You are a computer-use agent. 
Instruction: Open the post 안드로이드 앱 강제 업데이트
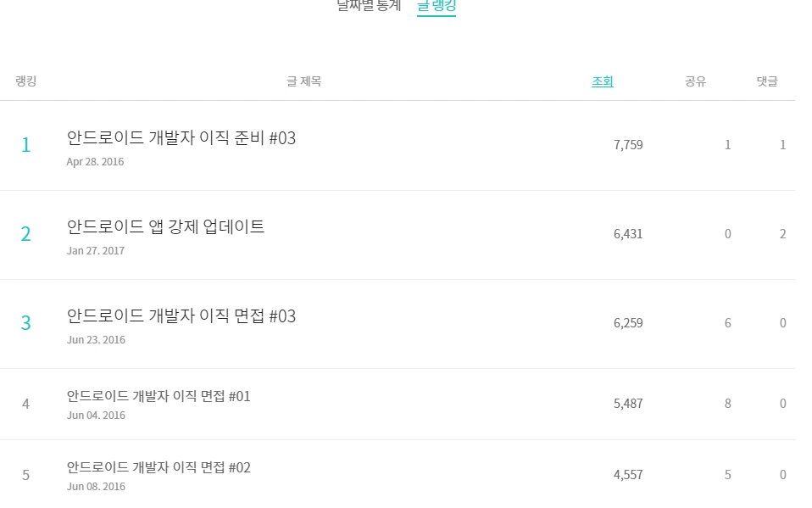[x=166, y=226]
